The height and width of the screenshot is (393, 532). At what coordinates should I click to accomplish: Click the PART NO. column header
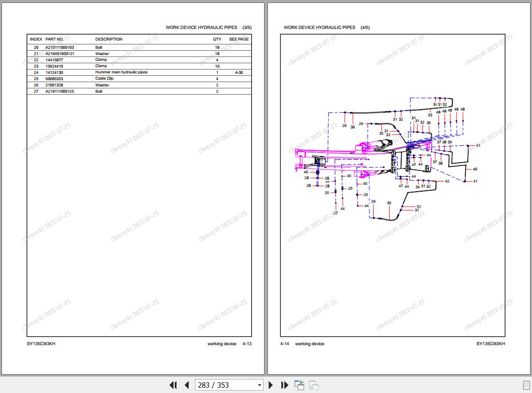(55, 39)
